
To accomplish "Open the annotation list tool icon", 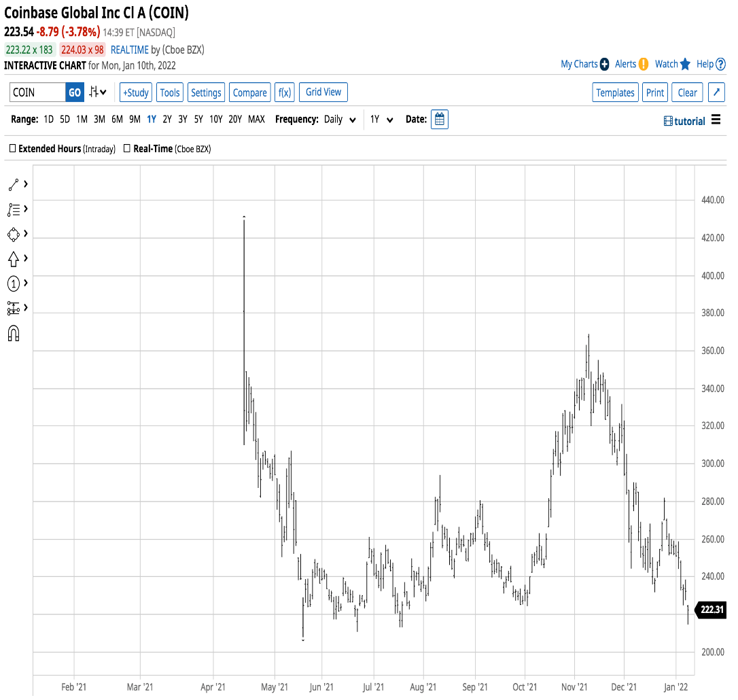I will click(x=13, y=209).
